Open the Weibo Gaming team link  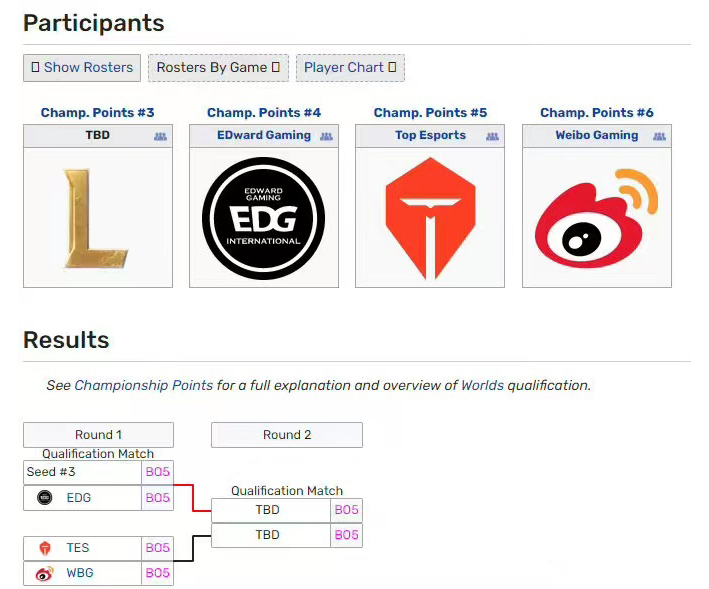coord(596,135)
